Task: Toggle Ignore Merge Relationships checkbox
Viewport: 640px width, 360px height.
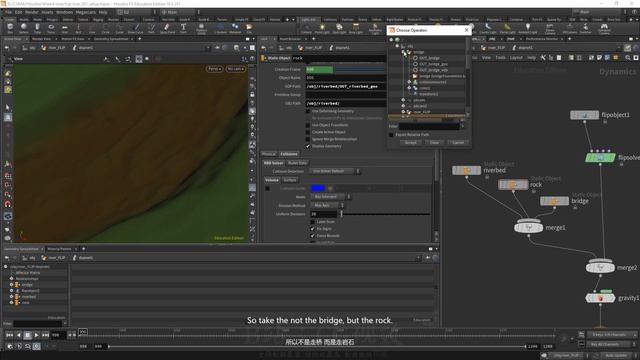Action: point(308,139)
